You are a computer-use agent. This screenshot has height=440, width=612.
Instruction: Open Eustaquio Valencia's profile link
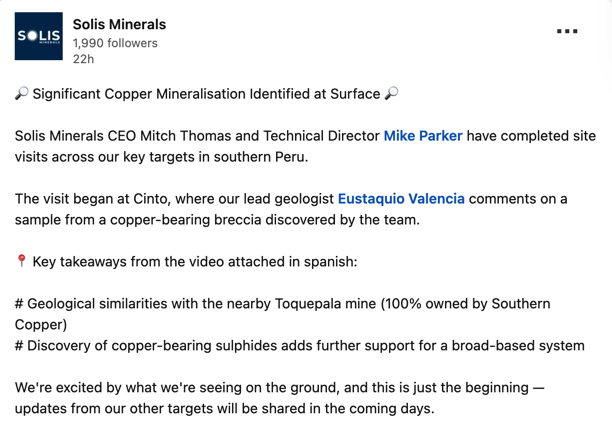(x=401, y=199)
